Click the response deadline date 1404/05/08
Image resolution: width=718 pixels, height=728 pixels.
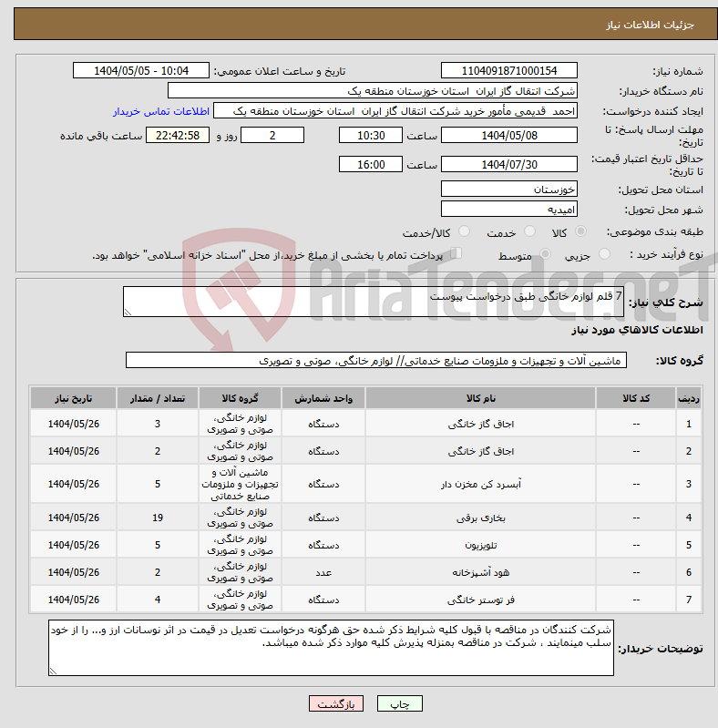509,135
